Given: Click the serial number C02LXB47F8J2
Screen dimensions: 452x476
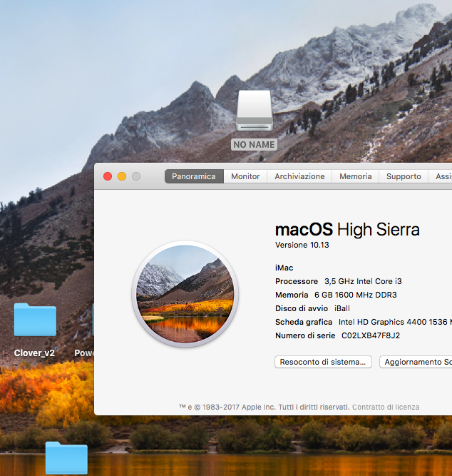Looking at the screenshot, I should (371, 335).
